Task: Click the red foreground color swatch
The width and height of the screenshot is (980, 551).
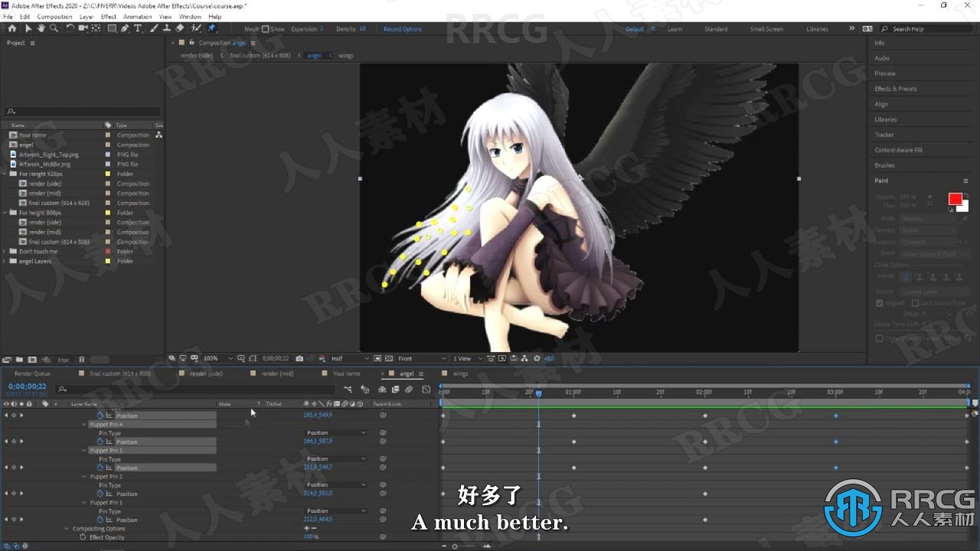Action: click(955, 199)
